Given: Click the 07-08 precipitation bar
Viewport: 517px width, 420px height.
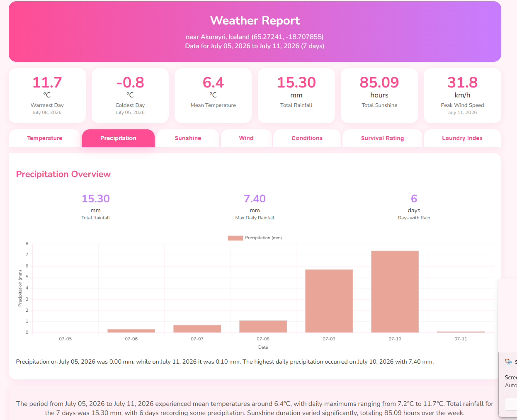Looking at the screenshot, I should point(263,326).
